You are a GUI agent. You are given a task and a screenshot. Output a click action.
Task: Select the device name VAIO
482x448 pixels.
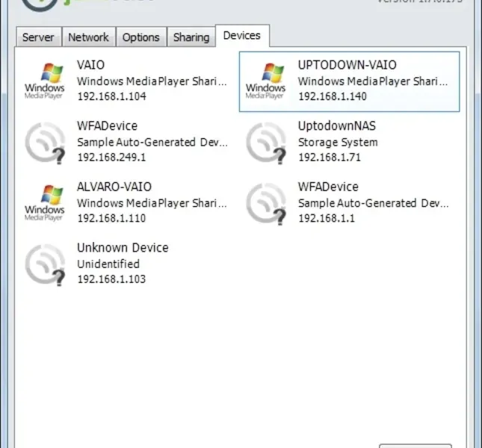pyautogui.click(x=90, y=65)
